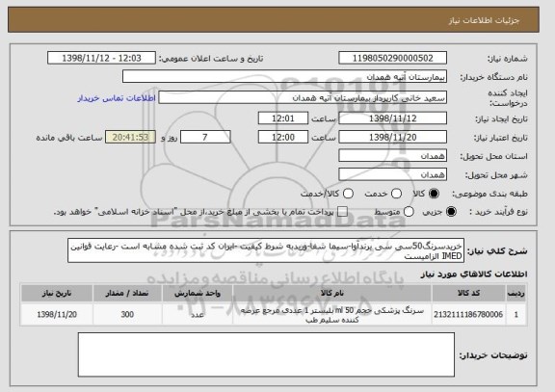This screenshot has width=555, height=392.
Task: Select the کالا radio button
Action: tap(434, 194)
